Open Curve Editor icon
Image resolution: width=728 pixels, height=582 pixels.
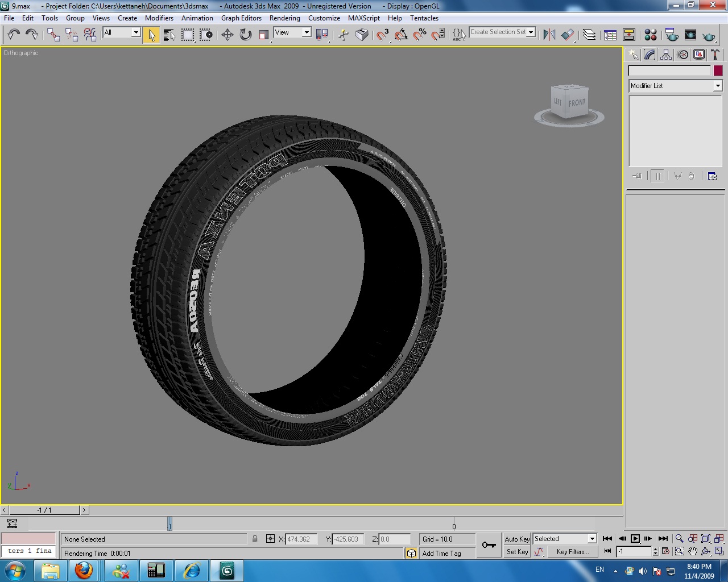coord(610,35)
